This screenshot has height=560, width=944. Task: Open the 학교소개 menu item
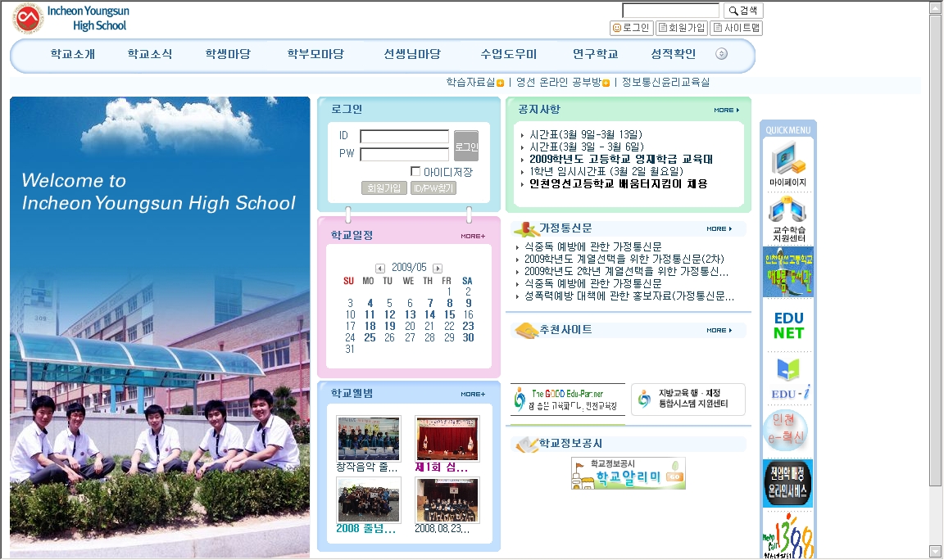click(x=72, y=54)
